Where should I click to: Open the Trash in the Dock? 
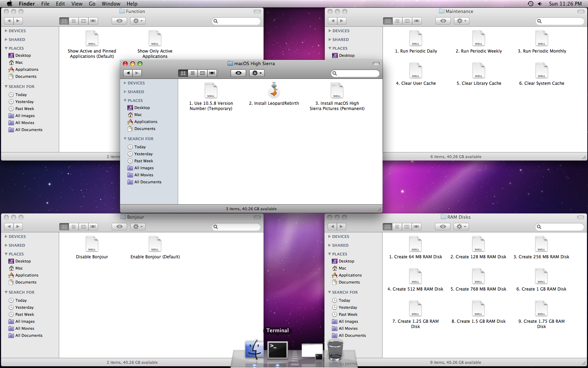(x=335, y=350)
